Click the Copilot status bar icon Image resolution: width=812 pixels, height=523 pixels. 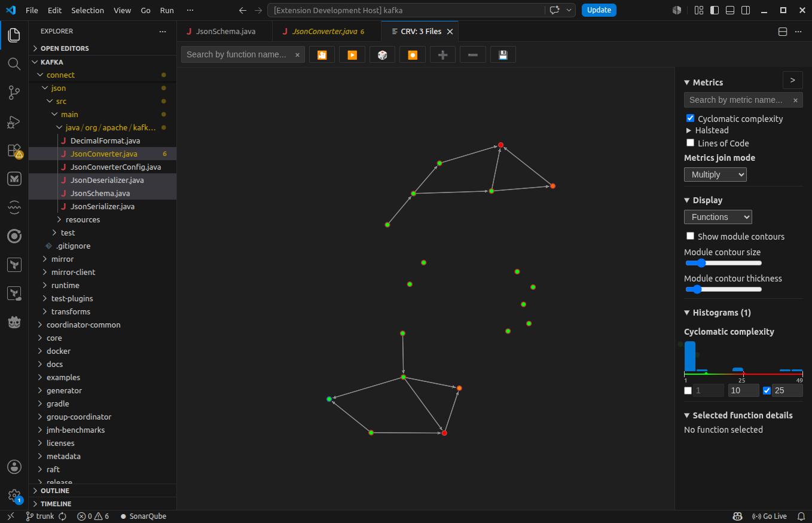tap(738, 516)
